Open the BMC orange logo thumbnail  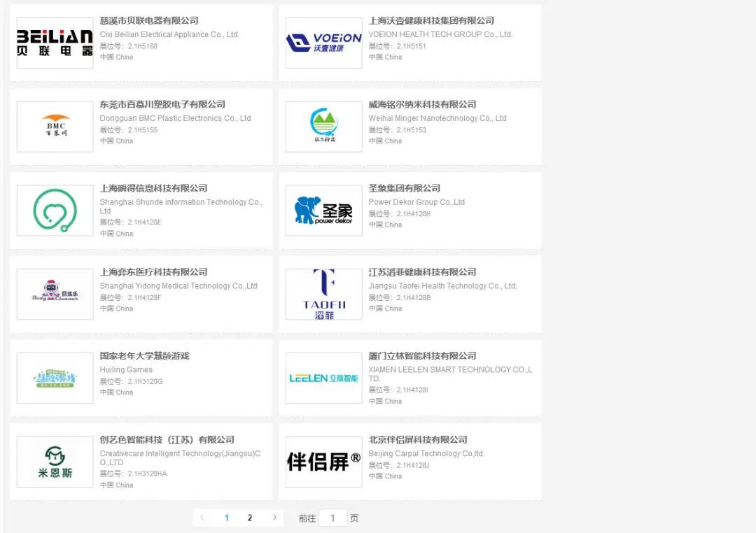(55, 127)
